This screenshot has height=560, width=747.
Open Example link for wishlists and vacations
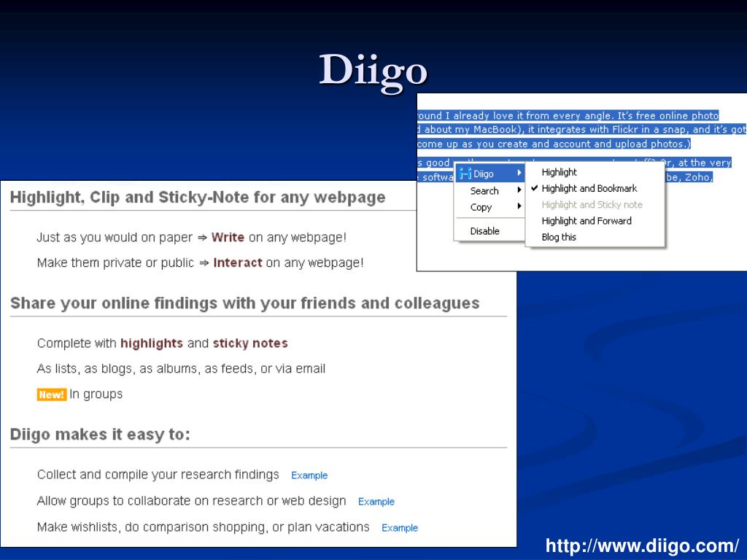pyautogui.click(x=400, y=528)
